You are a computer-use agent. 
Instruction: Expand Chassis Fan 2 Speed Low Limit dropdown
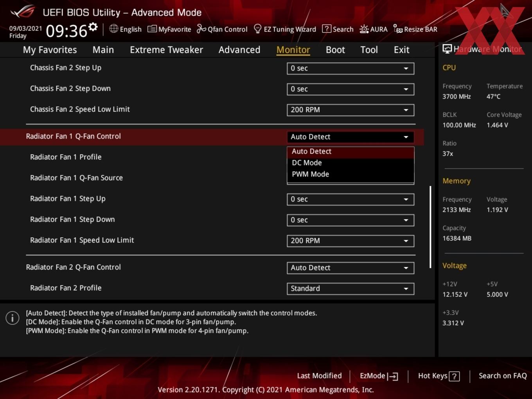pos(350,110)
